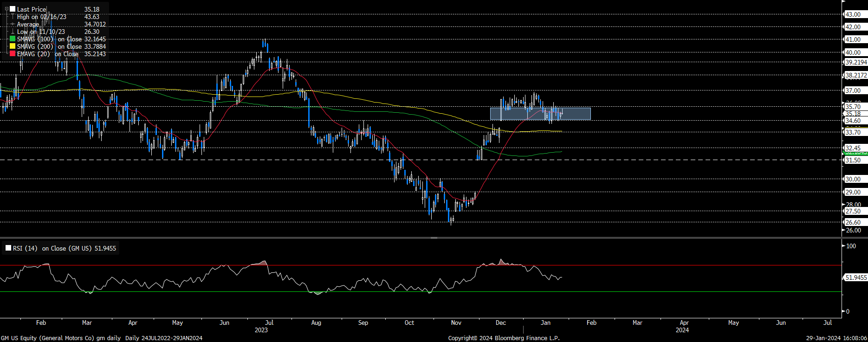Viewport: 868px width, 342px height.
Task: Click the '29-Jan-2024 16:08:06' timestamp
Action: click(836, 338)
